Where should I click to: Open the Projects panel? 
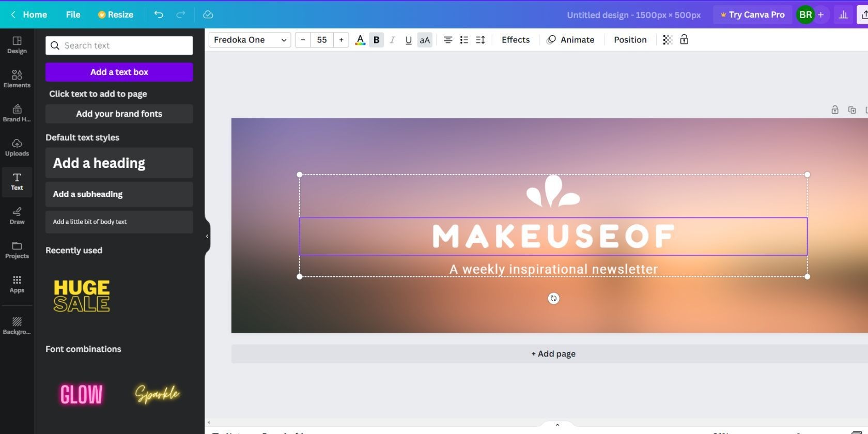[x=17, y=250]
